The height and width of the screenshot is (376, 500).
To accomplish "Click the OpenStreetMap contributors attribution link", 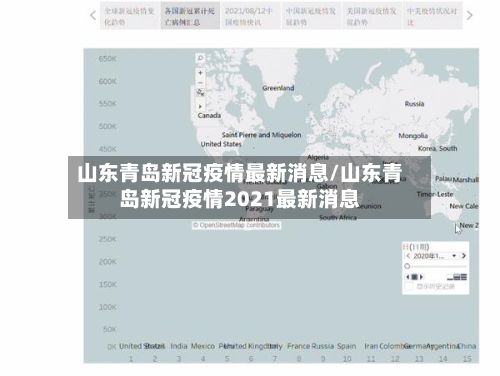I will pos(237,225).
